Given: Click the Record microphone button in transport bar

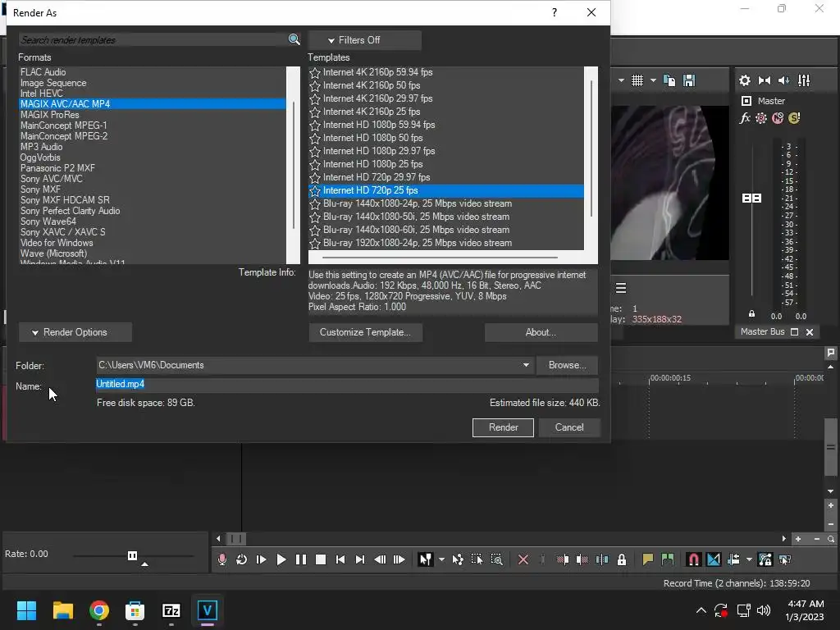Looking at the screenshot, I should click(x=222, y=559).
